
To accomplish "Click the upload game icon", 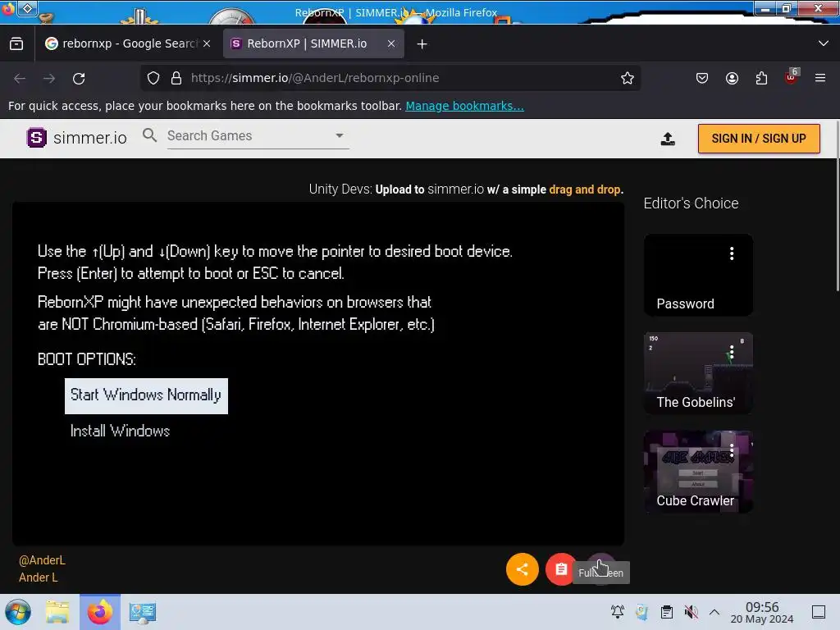I will [668, 139].
